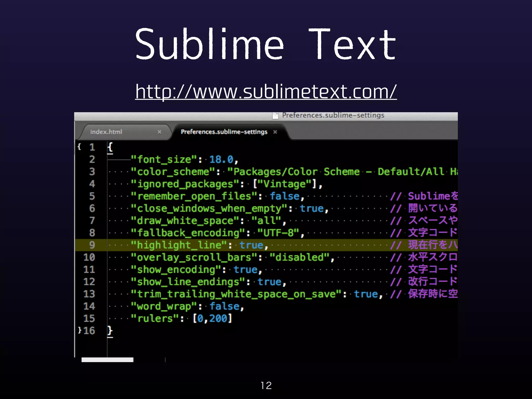Click the "disabled" string value

click(x=300, y=257)
